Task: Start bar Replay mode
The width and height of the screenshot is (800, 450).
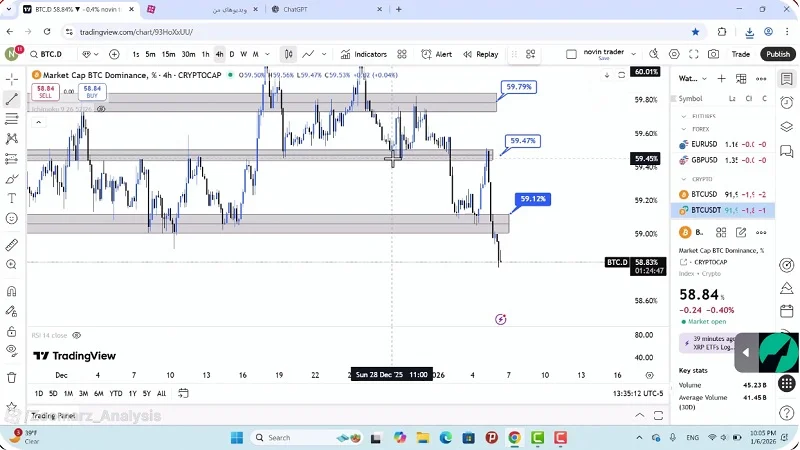Action: [x=481, y=54]
